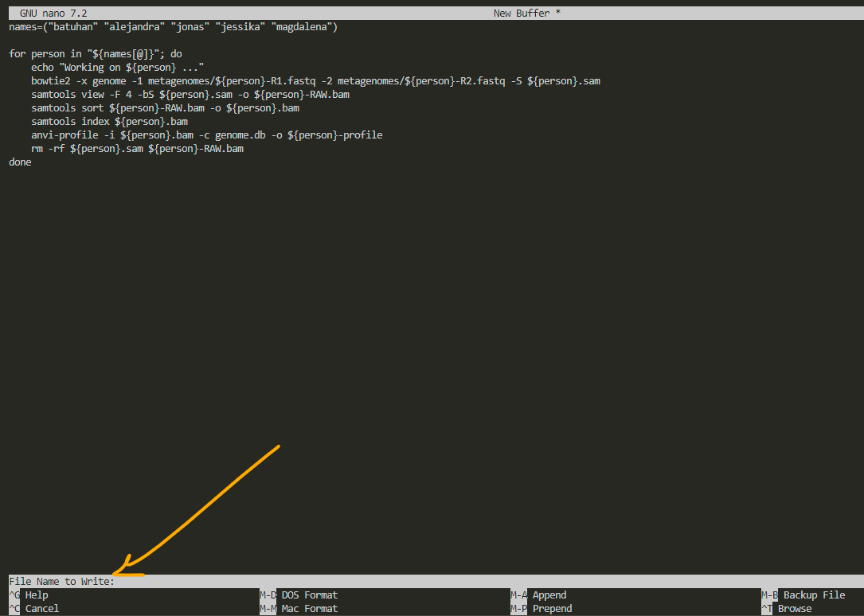Toggle Mac Format for saving

click(x=309, y=609)
